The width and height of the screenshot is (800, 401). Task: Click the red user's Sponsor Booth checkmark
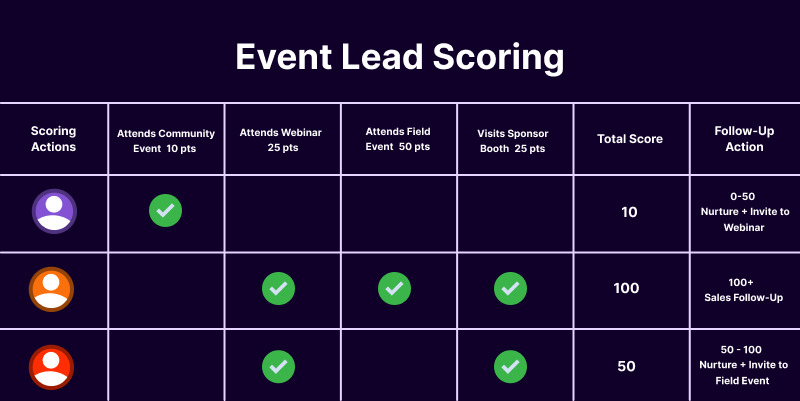coord(510,366)
